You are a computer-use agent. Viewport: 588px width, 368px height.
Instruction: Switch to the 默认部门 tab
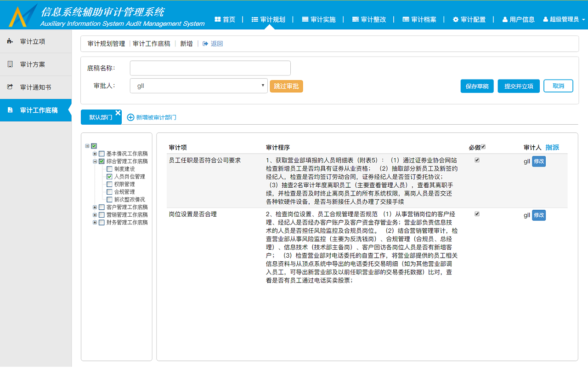98,116
